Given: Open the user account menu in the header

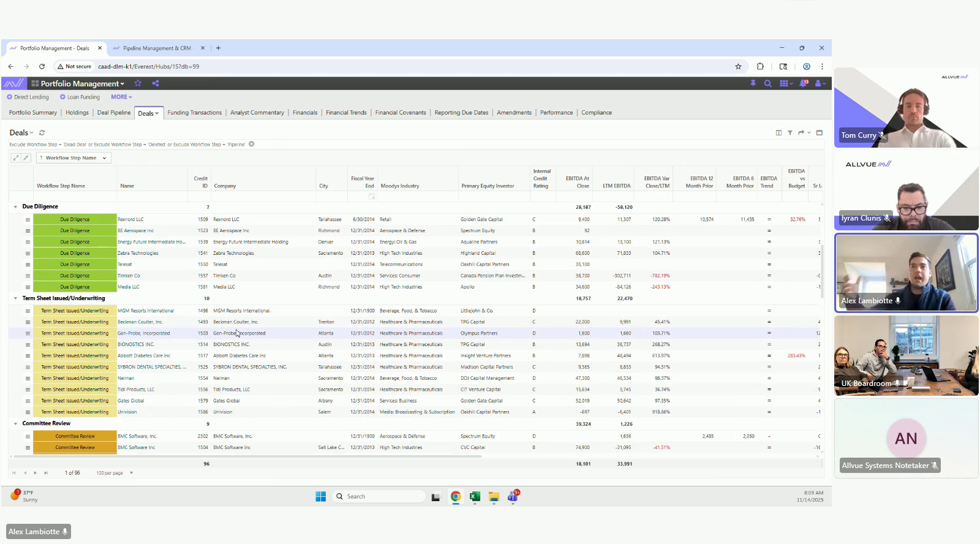Looking at the screenshot, I should pyautogui.click(x=820, y=83).
